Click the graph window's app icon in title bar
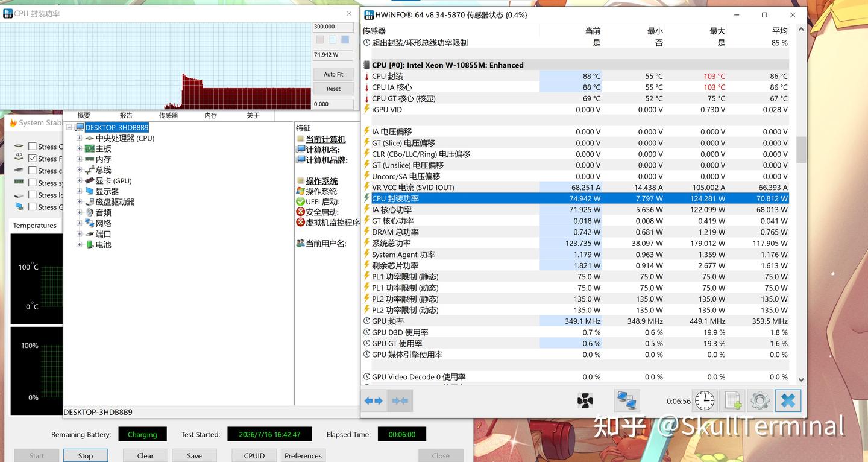Viewport: 868px width, 462px height. tap(8, 13)
